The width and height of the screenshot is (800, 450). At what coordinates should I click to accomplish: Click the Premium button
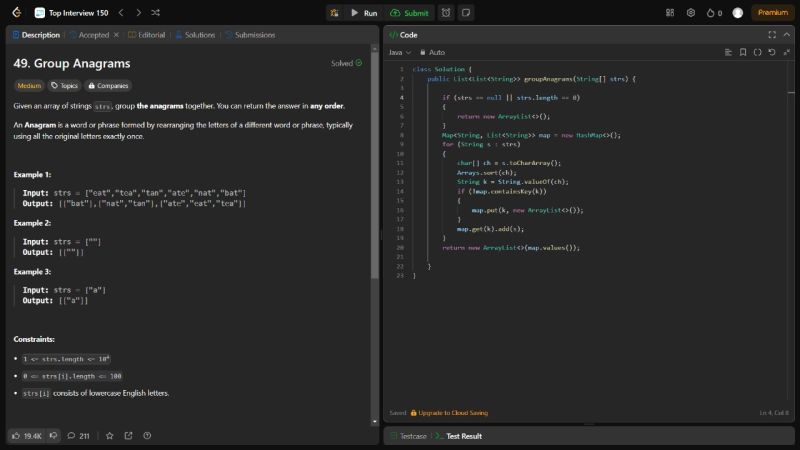pyautogui.click(x=772, y=13)
